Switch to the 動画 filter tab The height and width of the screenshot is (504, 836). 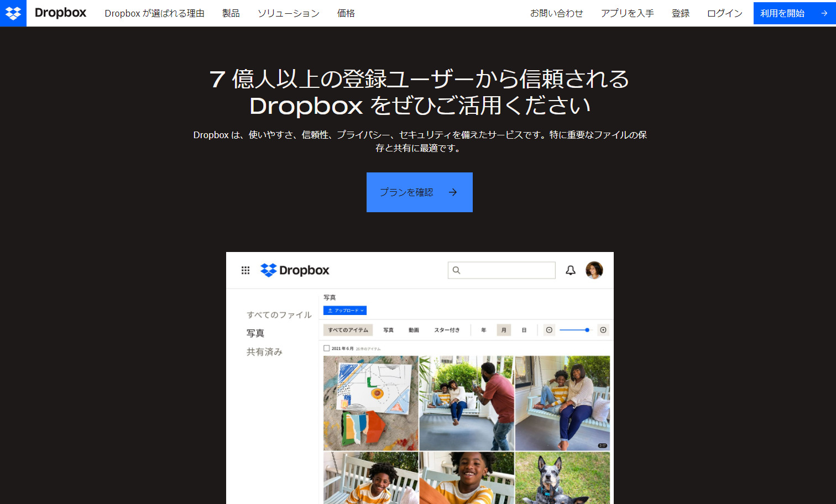(414, 329)
